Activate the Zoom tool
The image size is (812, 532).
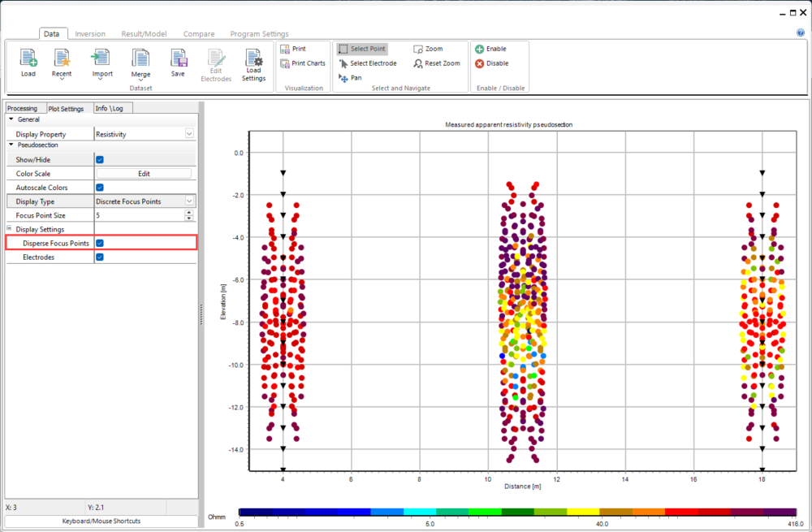(x=428, y=49)
